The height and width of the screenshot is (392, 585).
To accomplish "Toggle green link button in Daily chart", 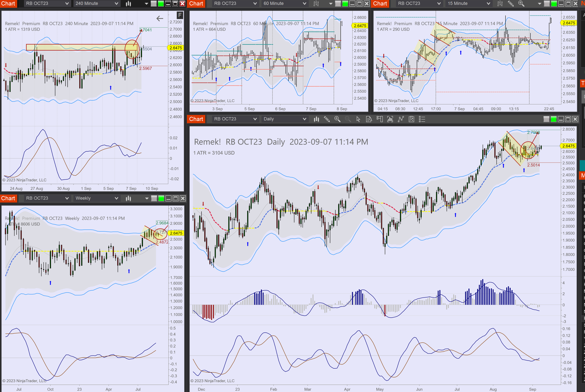I will coord(553,119).
